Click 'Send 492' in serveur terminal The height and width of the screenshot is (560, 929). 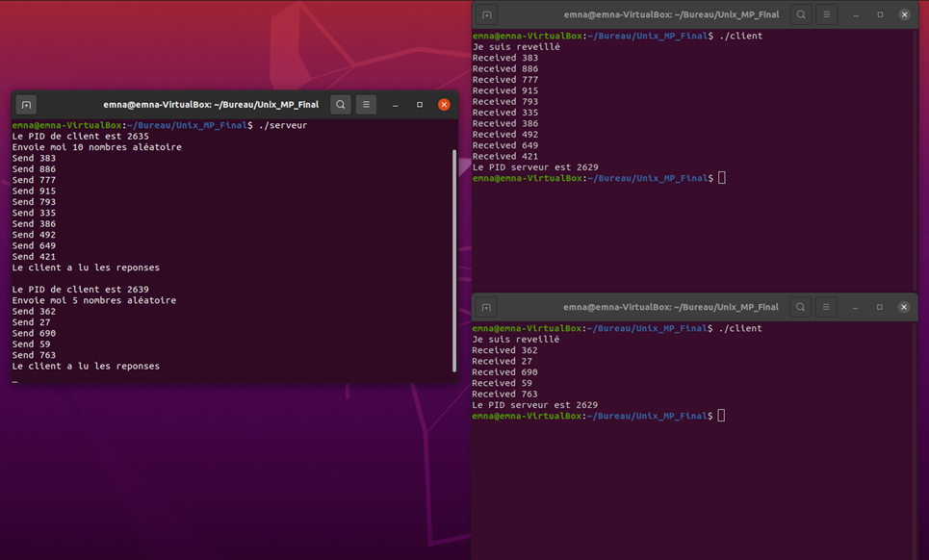tap(34, 235)
